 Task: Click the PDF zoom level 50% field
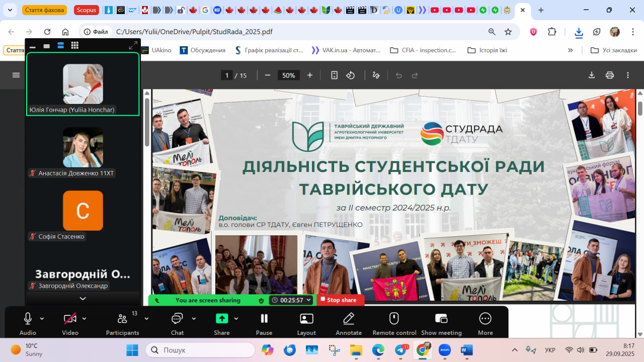click(x=289, y=75)
